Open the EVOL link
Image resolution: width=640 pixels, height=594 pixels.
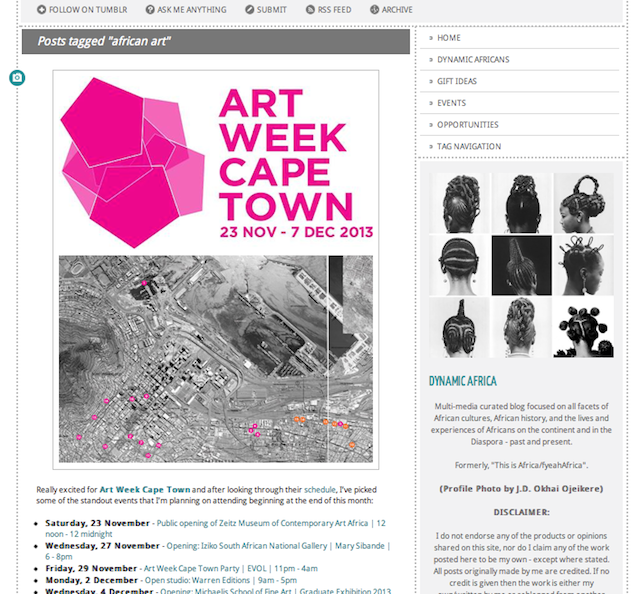click(256, 568)
